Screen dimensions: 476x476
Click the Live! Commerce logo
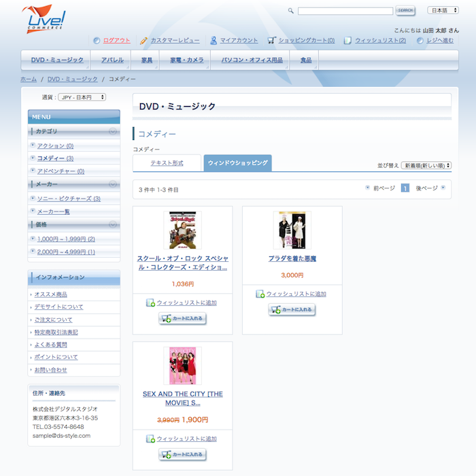pos(43,19)
